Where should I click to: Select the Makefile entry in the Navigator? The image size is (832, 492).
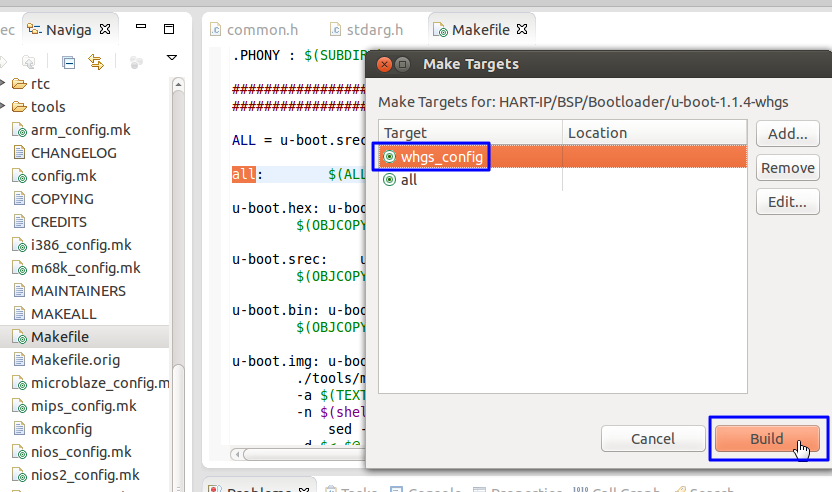point(60,337)
